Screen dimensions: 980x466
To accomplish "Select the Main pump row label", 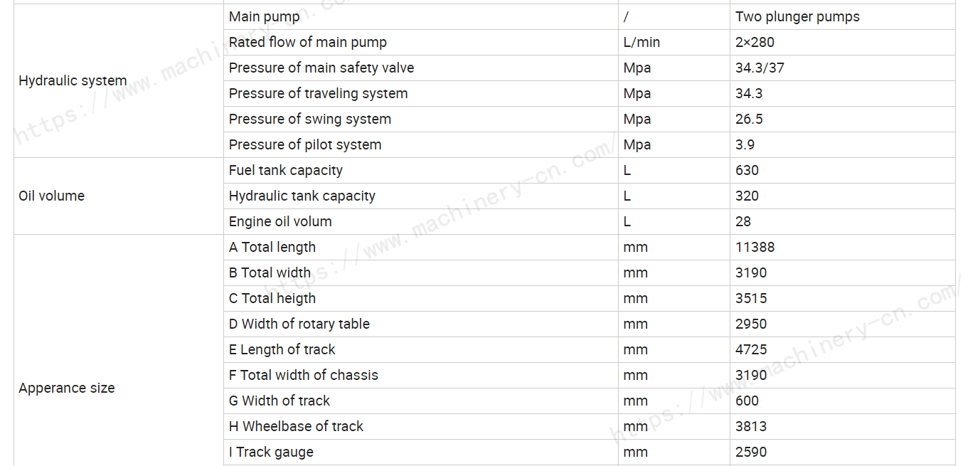I will click(x=265, y=16).
